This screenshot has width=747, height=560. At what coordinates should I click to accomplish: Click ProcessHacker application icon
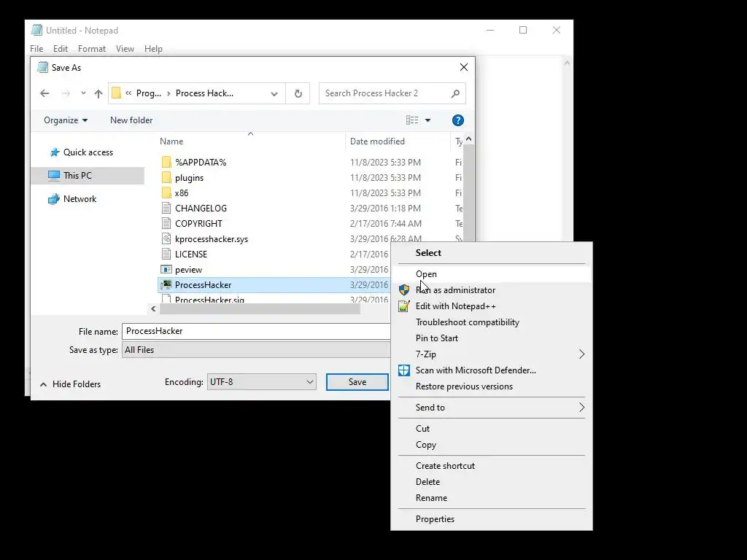(166, 285)
